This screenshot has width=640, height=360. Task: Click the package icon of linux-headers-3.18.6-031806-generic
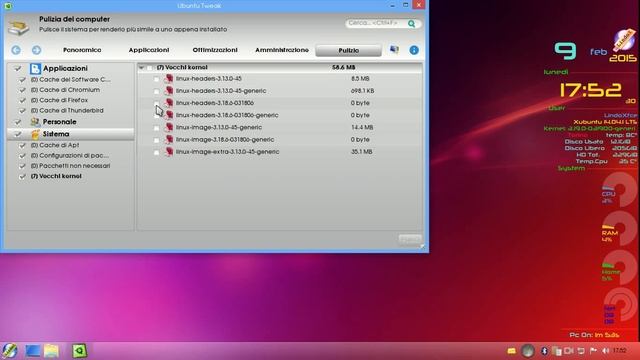(169, 115)
